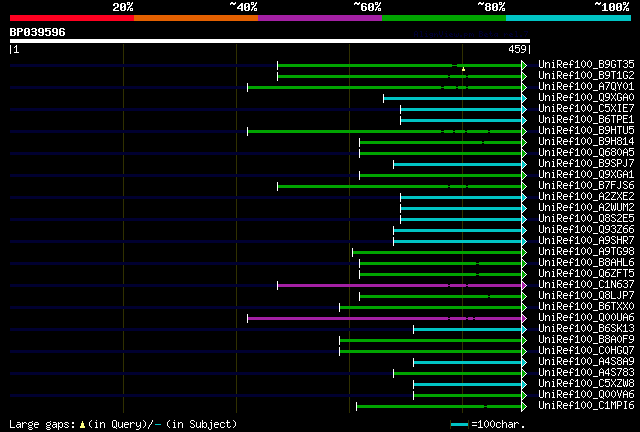This screenshot has height=432, width=640.
Task: Click the yellow query-gap triangle in the legend
Action: click(x=82, y=425)
